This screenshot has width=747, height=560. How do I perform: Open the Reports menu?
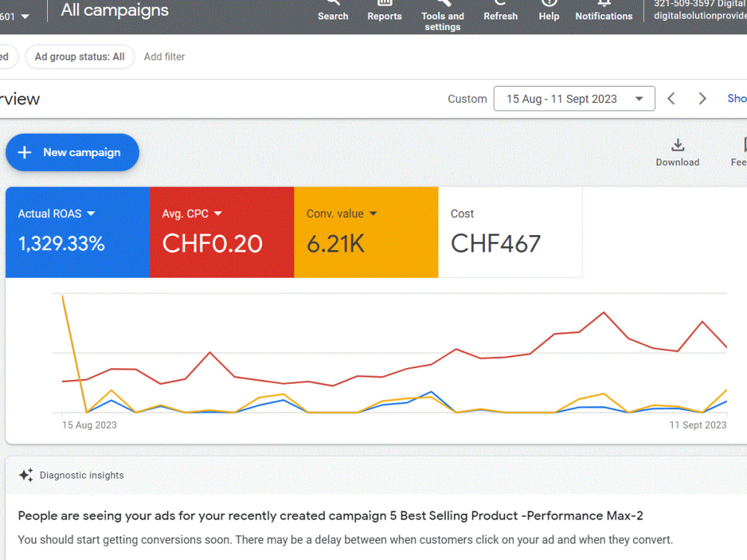(x=384, y=11)
